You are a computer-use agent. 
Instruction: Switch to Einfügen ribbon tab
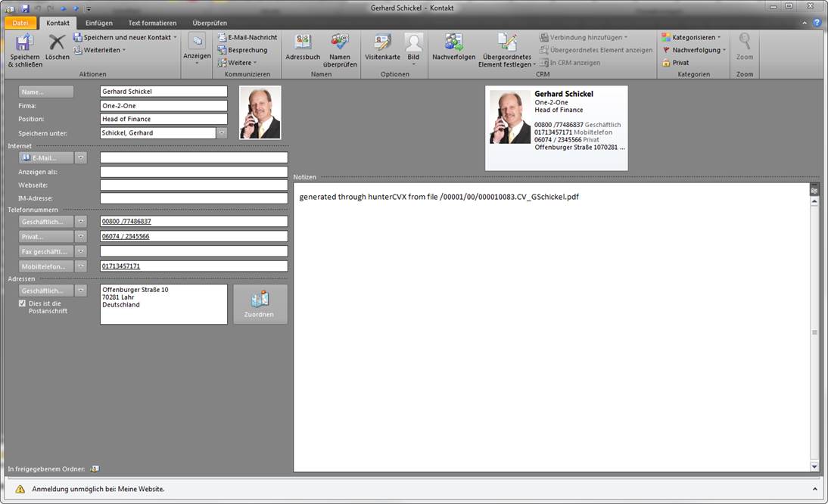[x=98, y=23]
